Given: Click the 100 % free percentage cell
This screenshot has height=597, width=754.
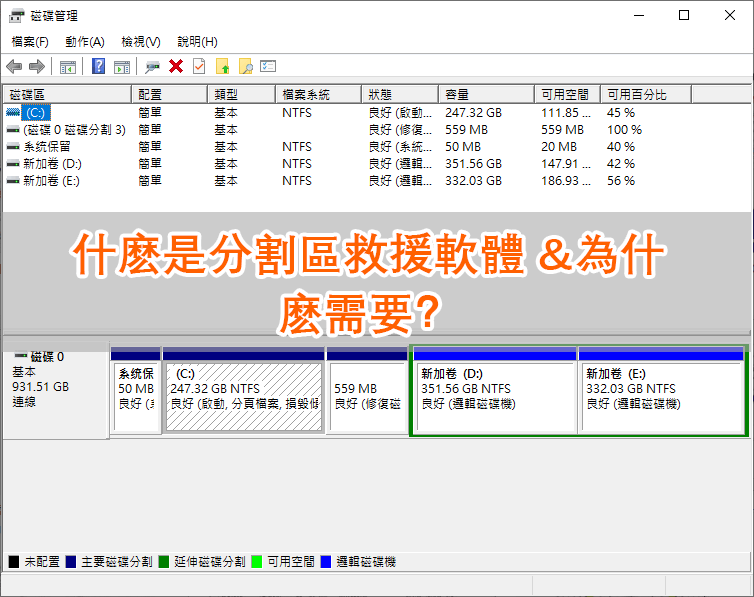Looking at the screenshot, I should [624, 130].
